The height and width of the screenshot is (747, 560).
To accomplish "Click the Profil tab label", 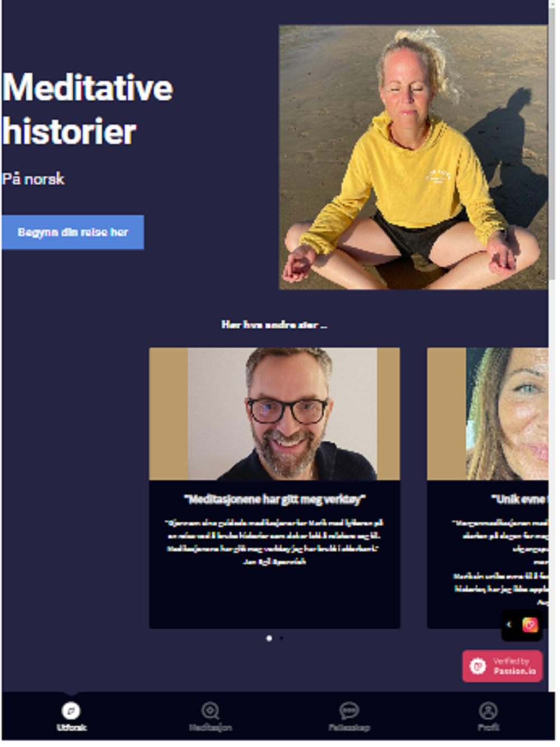I will (488, 727).
